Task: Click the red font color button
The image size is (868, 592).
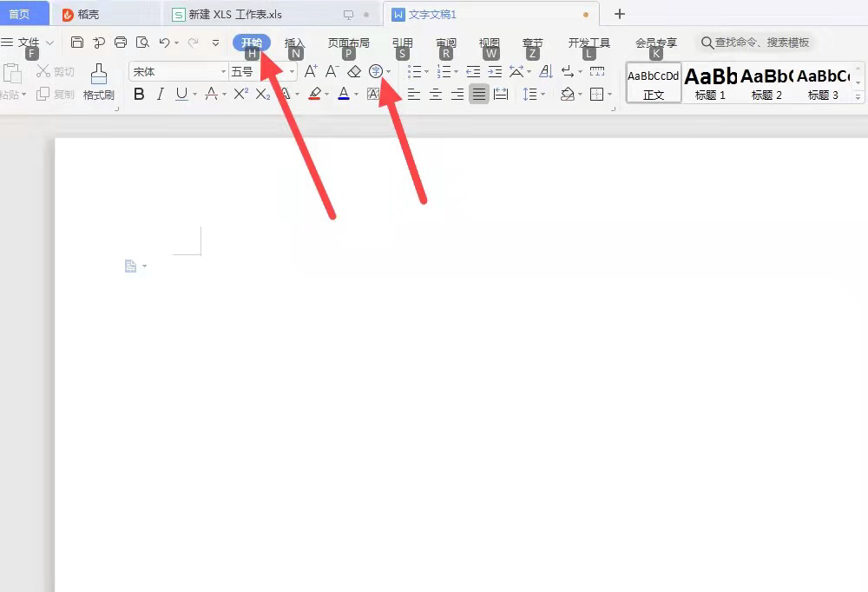Action: coord(344,95)
